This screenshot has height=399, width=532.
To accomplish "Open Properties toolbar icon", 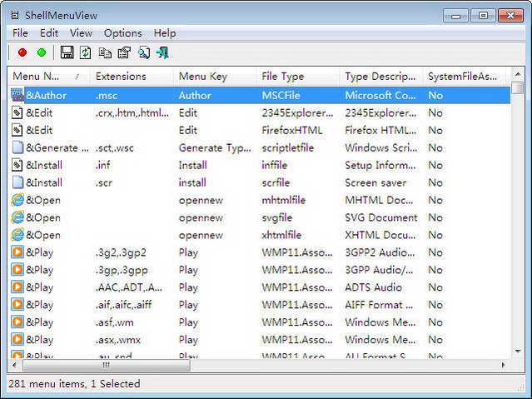I will [124, 52].
